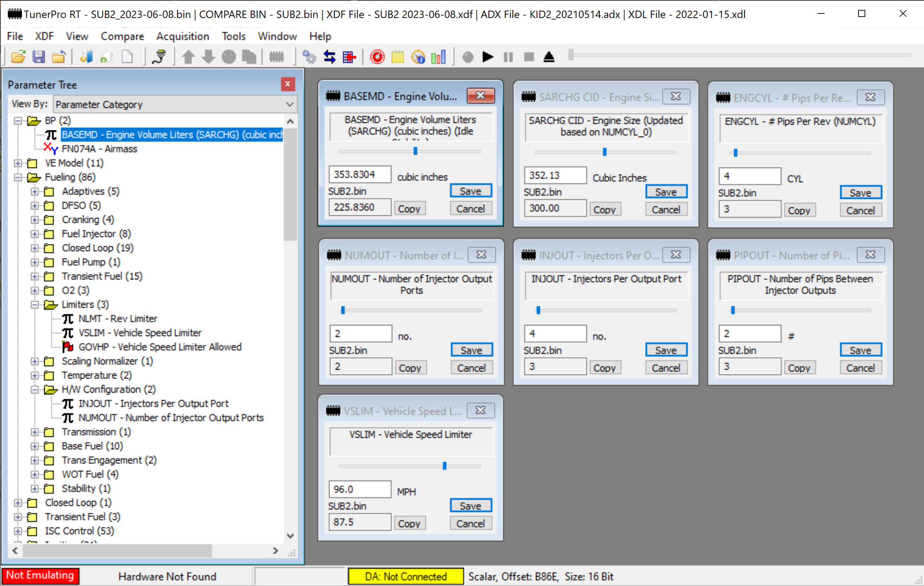Click the yellow notepad icon in toolbar

click(x=398, y=57)
